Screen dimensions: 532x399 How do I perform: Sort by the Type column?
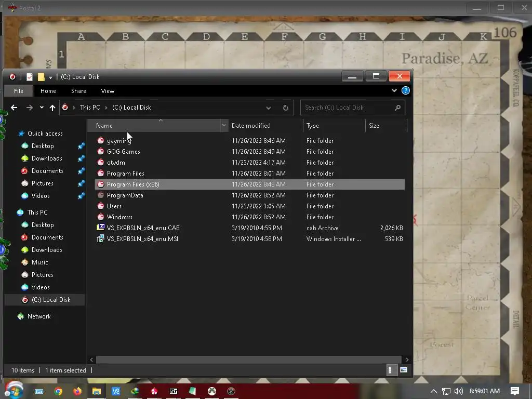312,126
